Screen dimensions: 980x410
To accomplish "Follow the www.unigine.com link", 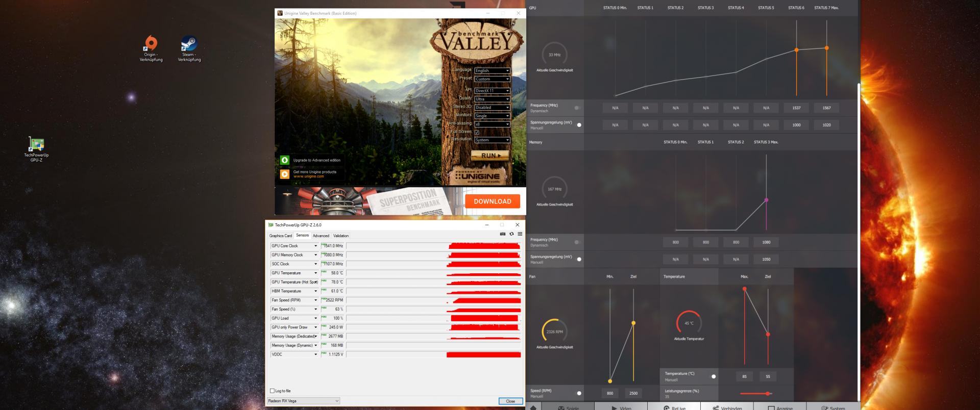I will click(308, 176).
